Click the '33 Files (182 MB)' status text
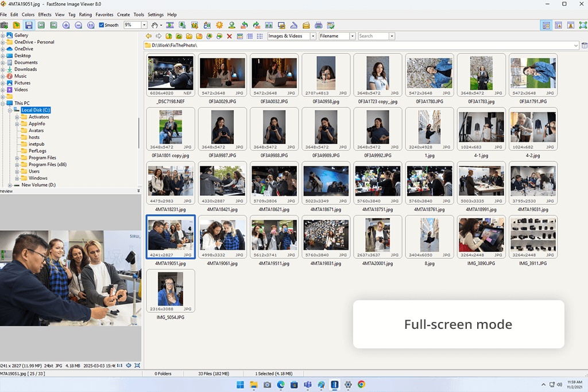The image size is (588, 392). tap(214, 374)
